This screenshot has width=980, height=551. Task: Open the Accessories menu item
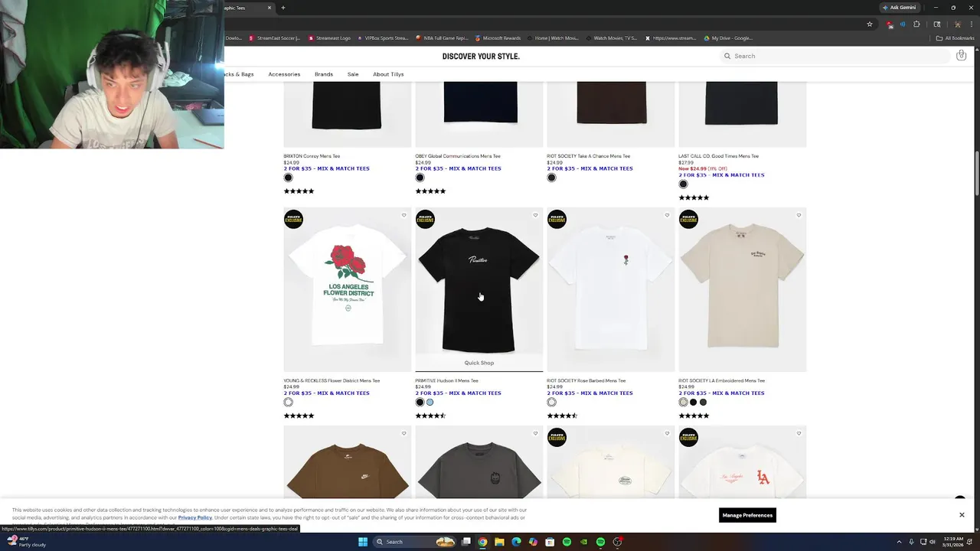click(284, 74)
